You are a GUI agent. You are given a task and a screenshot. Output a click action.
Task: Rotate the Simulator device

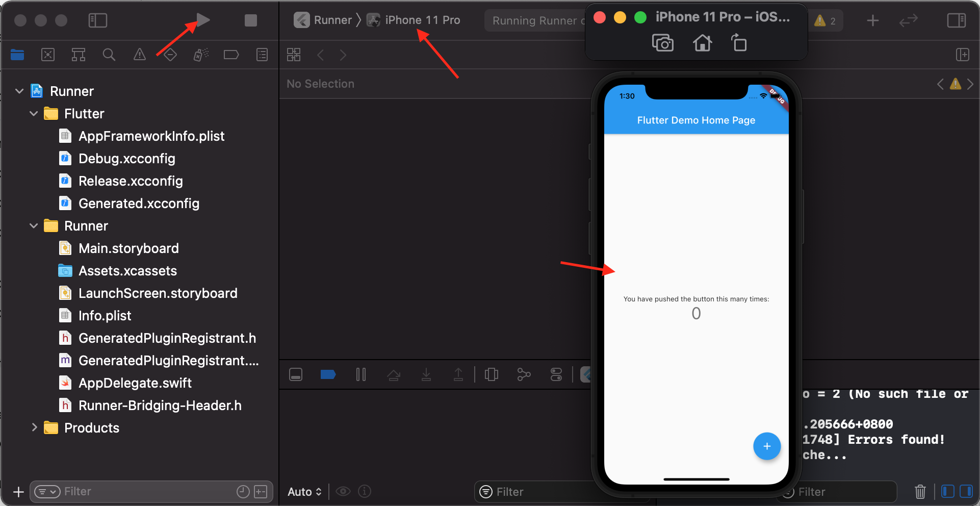pyautogui.click(x=739, y=43)
